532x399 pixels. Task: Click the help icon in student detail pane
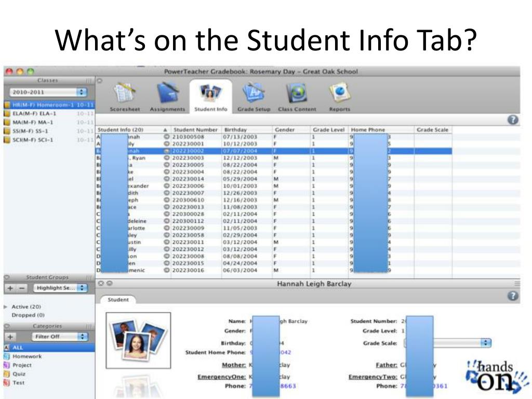pyautogui.click(x=513, y=296)
